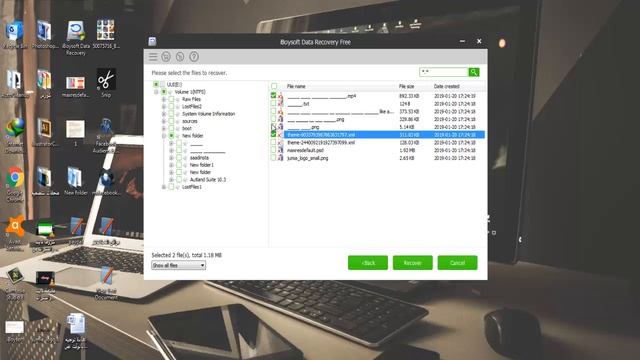Image resolution: width=640 pixels, height=360 pixels.
Task: Open the Illustrator desktop shortcut
Action: point(44,132)
